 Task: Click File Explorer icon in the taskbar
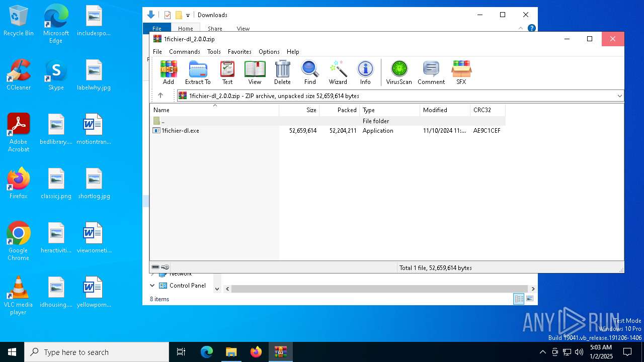click(x=231, y=352)
